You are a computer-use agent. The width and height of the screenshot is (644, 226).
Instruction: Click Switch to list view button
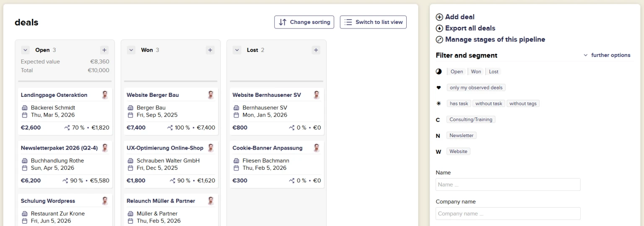(373, 22)
